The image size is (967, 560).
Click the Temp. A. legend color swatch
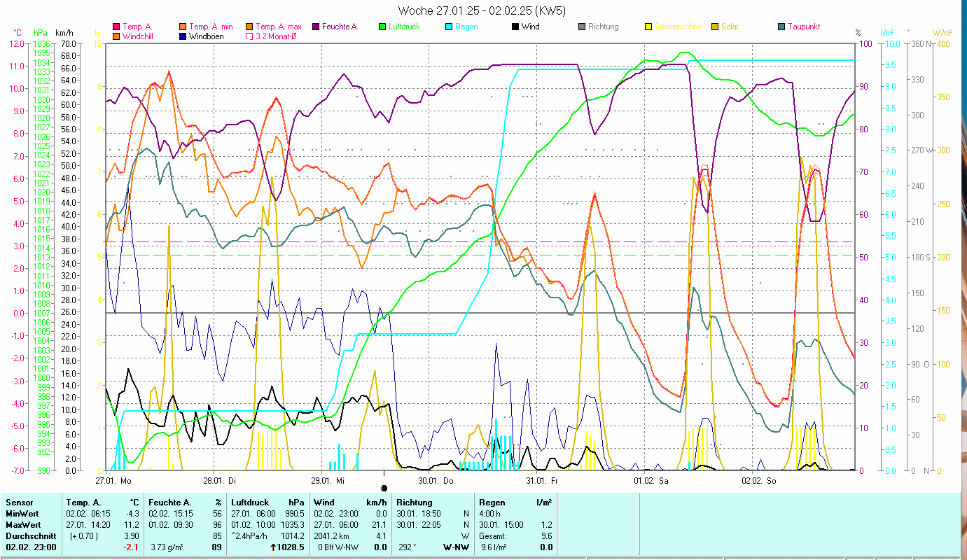116,27
